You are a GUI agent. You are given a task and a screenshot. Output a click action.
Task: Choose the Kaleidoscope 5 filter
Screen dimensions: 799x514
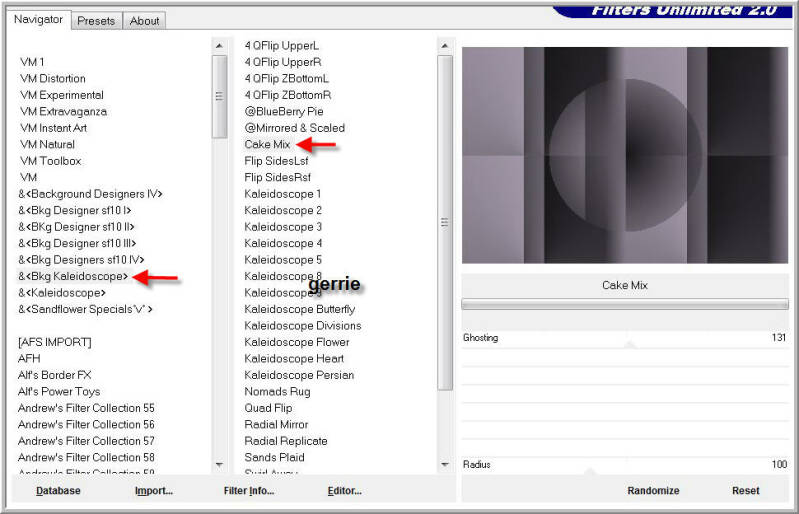tap(283, 259)
